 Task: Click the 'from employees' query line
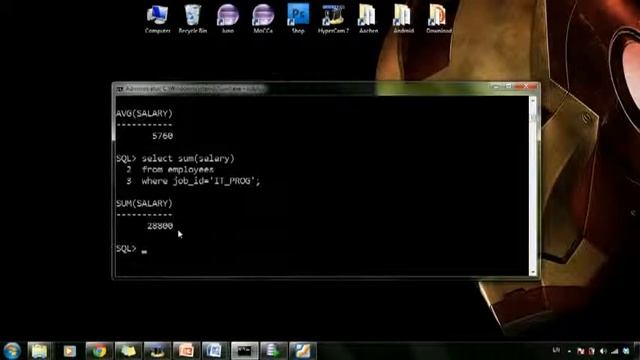pyautogui.click(x=178, y=169)
